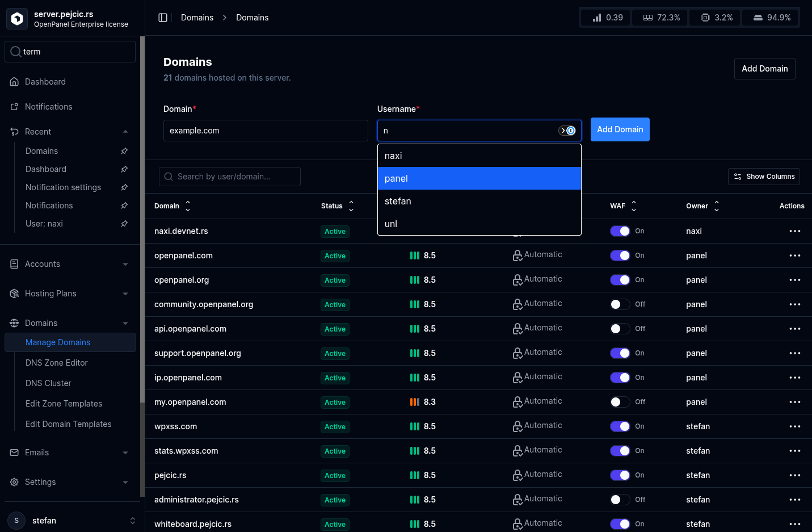
Task: Unpin Dashboard from Recent list
Action: coord(124,169)
